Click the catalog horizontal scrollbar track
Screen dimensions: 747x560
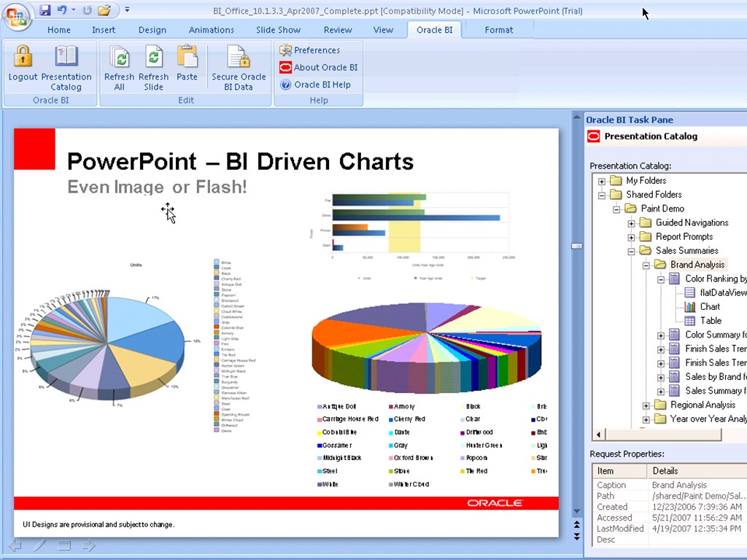click(x=734, y=435)
